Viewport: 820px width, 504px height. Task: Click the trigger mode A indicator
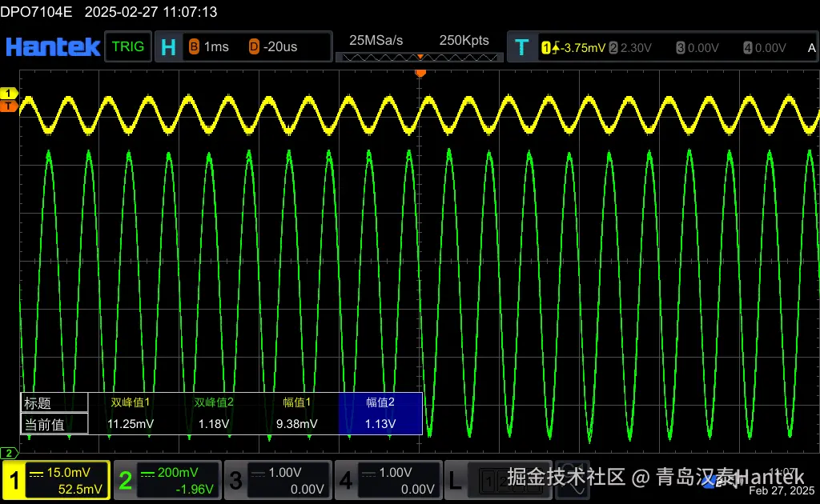(812, 48)
